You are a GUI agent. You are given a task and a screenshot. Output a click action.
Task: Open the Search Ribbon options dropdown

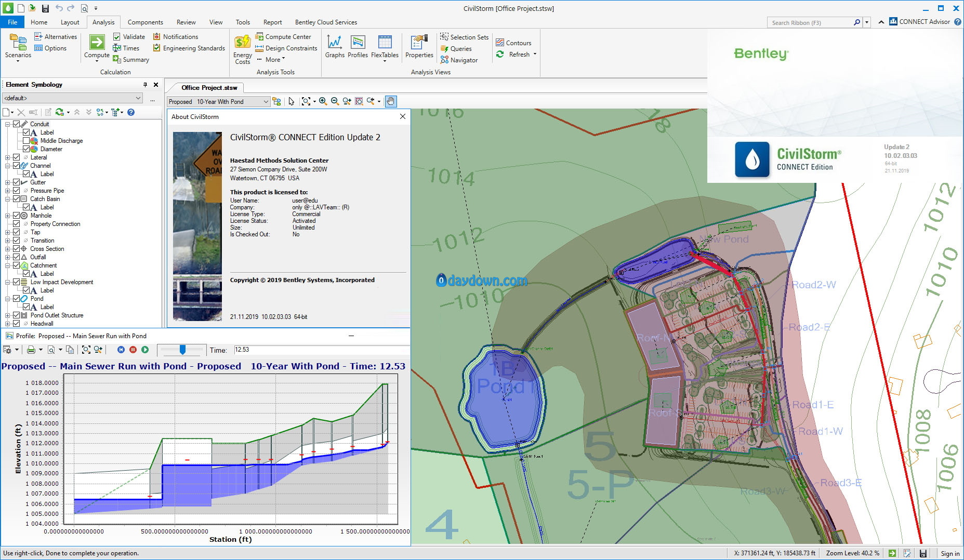click(x=867, y=22)
